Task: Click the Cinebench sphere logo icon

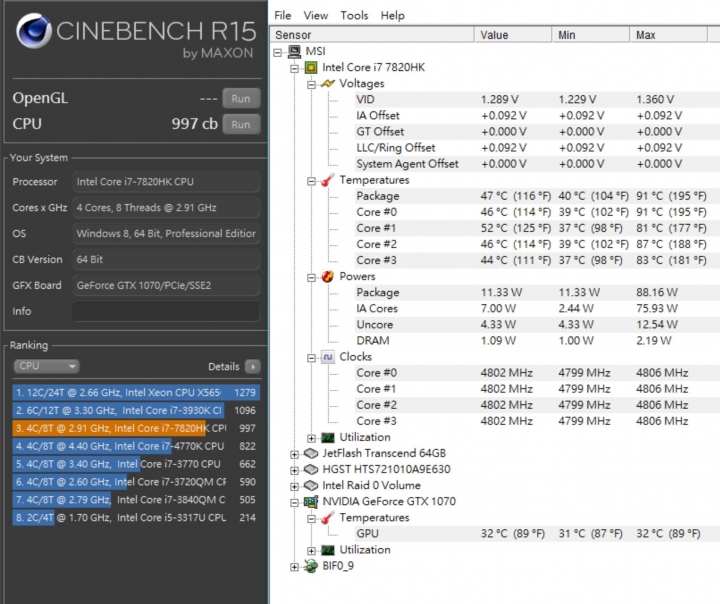Action: [x=34, y=31]
